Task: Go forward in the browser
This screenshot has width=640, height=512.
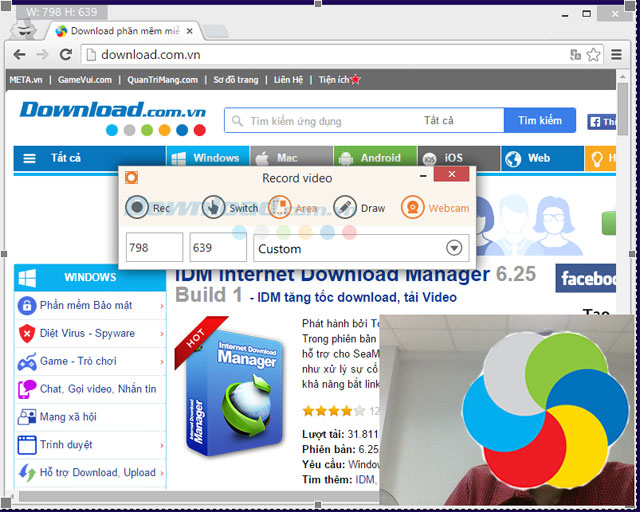Action: pyautogui.click(x=42, y=54)
